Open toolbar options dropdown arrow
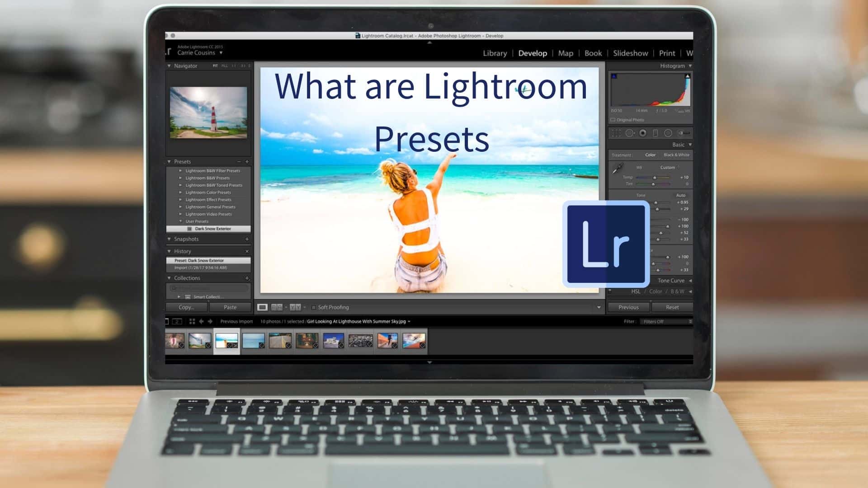This screenshot has height=488, width=868. click(599, 307)
